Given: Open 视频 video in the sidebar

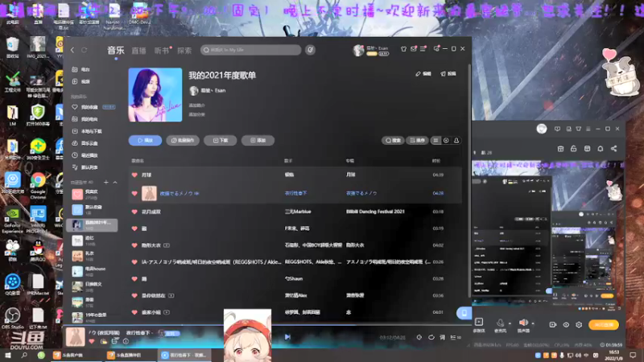Looking at the screenshot, I should coord(81,82).
